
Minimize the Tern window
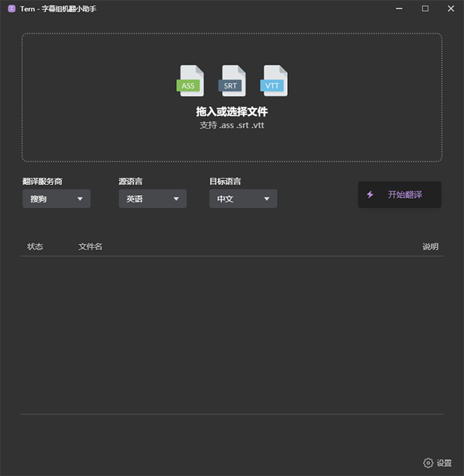(x=399, y=9)
